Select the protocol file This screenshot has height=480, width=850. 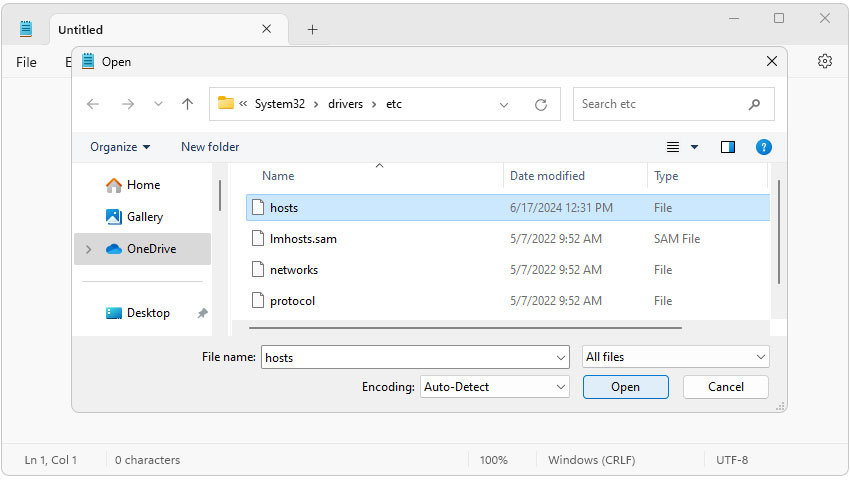292,300
